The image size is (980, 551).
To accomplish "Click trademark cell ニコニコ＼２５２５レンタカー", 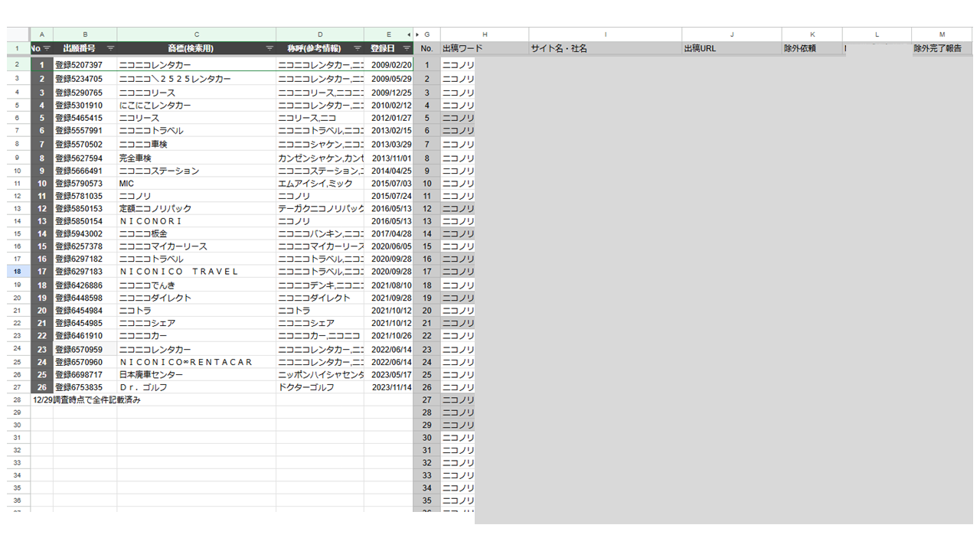I will pyautogui.click(x=197, y=79).
